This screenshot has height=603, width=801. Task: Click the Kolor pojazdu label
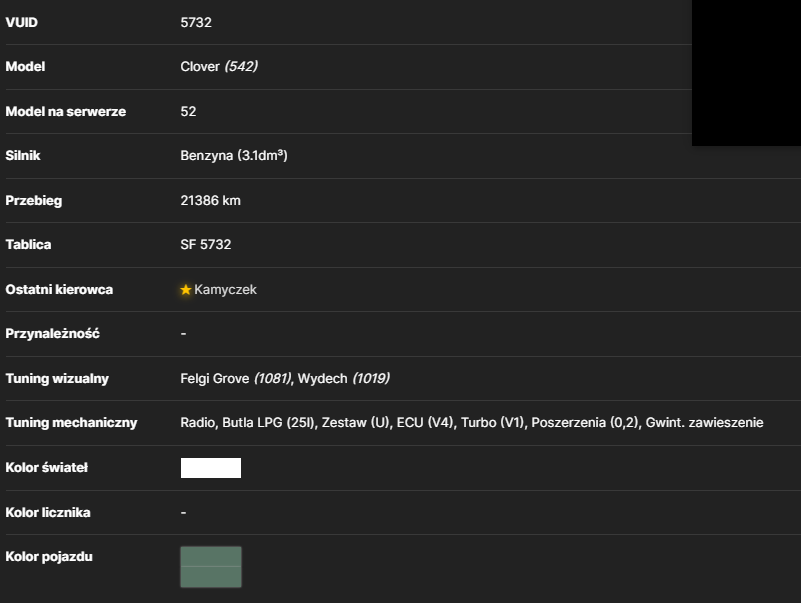49,556
